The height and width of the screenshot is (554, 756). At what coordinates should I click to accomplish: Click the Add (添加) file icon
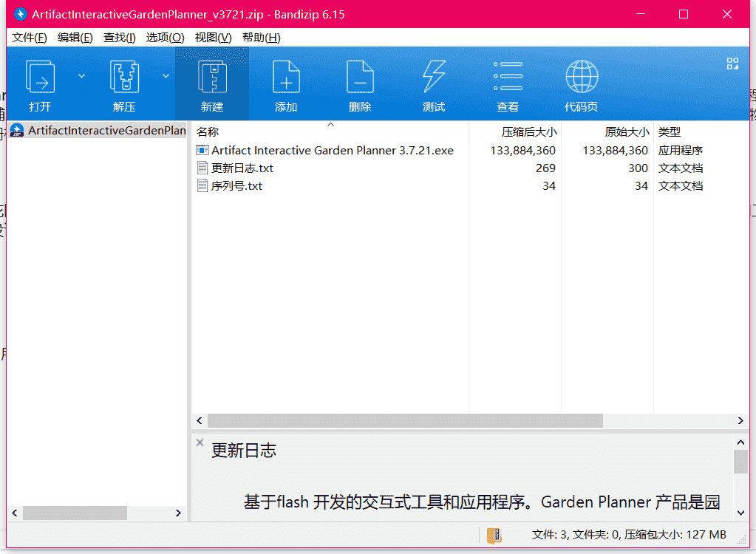pyautogui.click(x=287, y=76)
